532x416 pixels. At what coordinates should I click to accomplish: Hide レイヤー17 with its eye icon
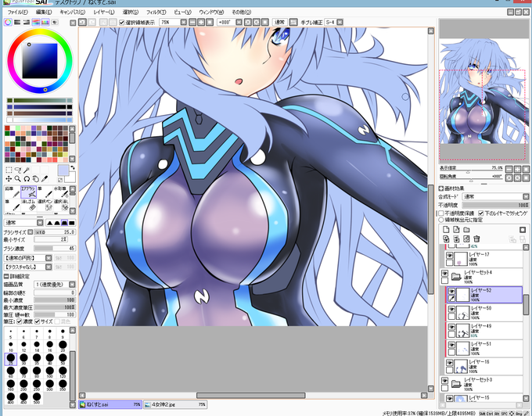pyautogui.click(x=450, y=256)
